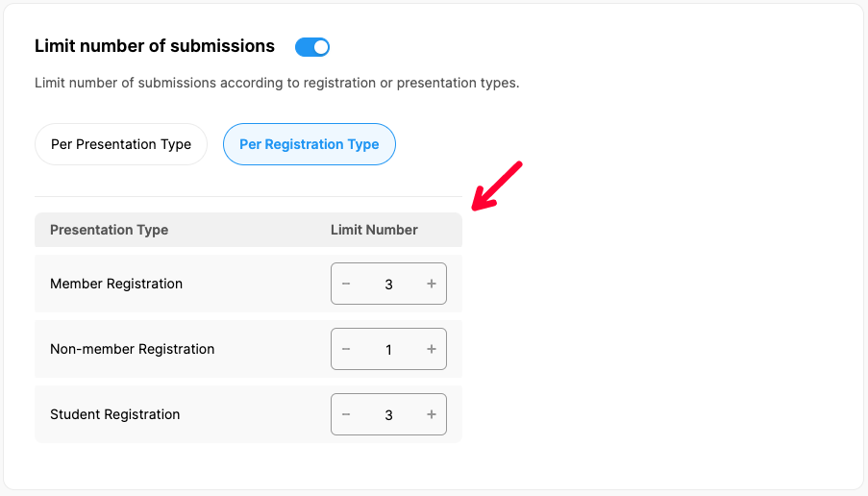Increase the Non-member Registration limit
The image size is (868, 496).
[432, 349]
